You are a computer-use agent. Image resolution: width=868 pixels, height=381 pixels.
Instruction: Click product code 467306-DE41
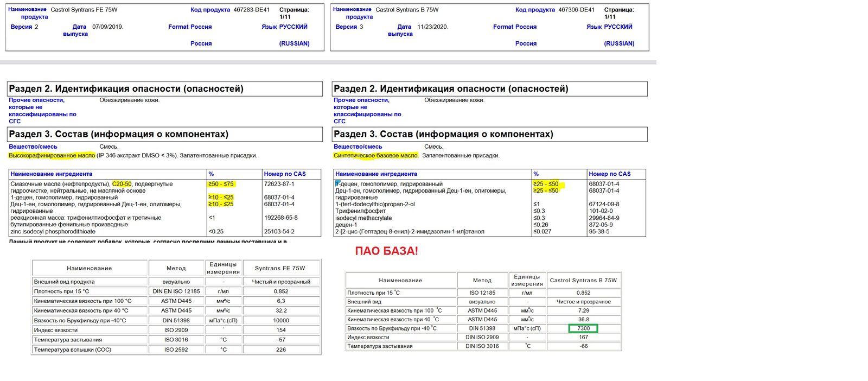click(x=576, y=10)
